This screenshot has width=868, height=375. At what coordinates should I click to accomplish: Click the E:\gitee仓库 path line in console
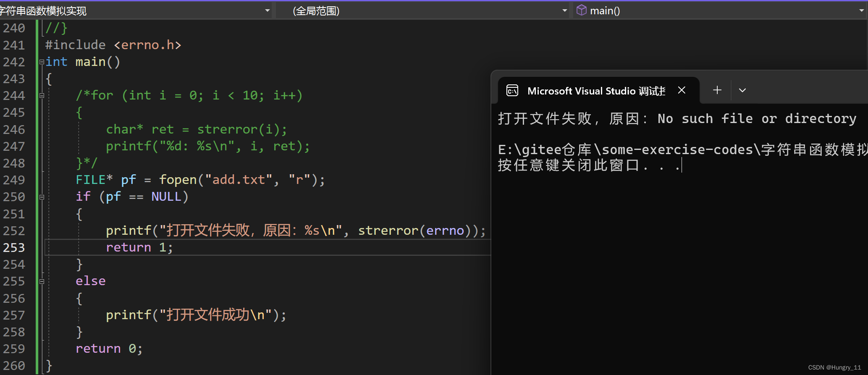[683, 149]
